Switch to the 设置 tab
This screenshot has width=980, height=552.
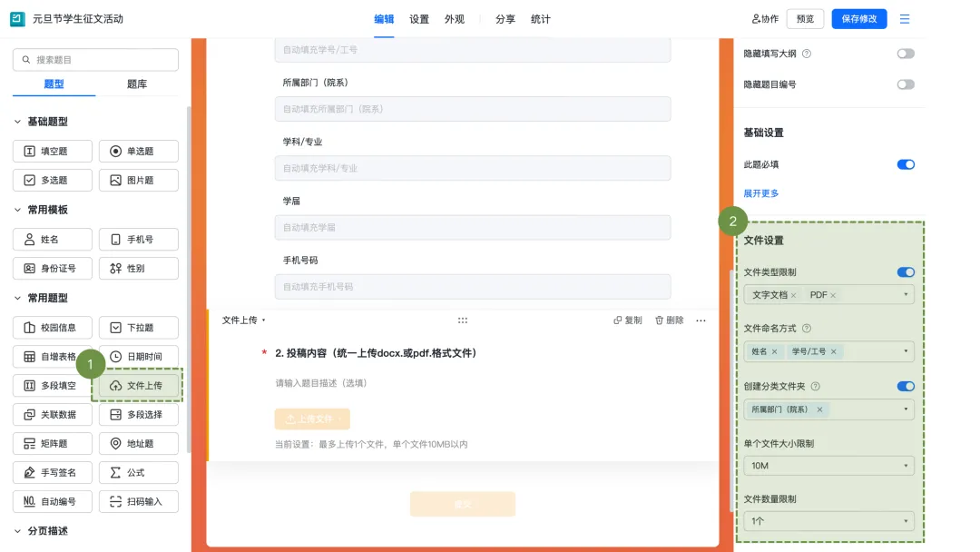coord(419,19)
